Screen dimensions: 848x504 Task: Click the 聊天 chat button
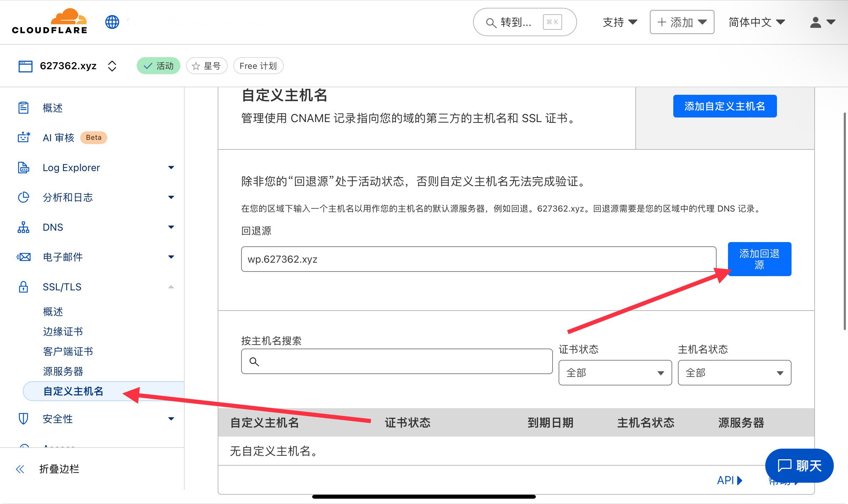(x=799, y=466)
